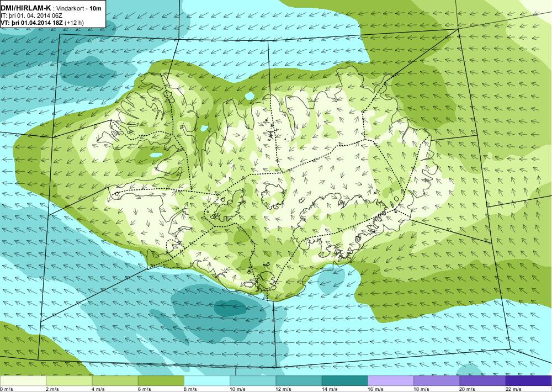Viewport: 552px width, 392px height.
Task: Click the dark teal wind maximum south of Iceland
Action: (231, 308)
